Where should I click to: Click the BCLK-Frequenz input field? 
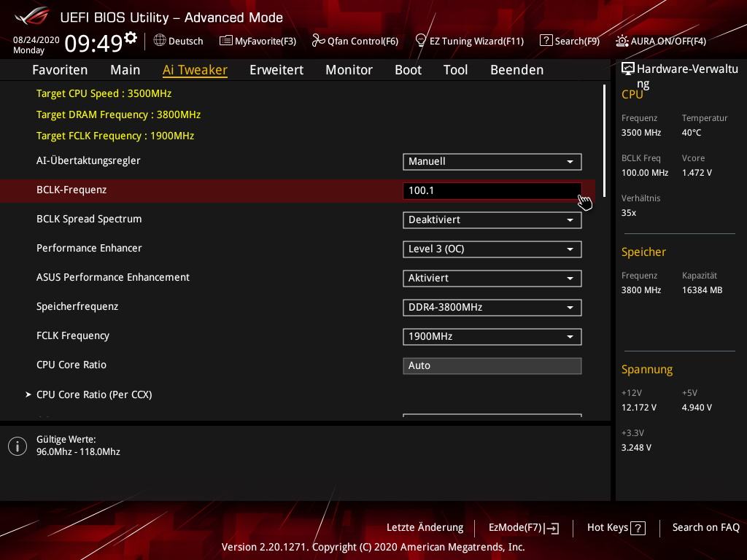pos(492,191)
